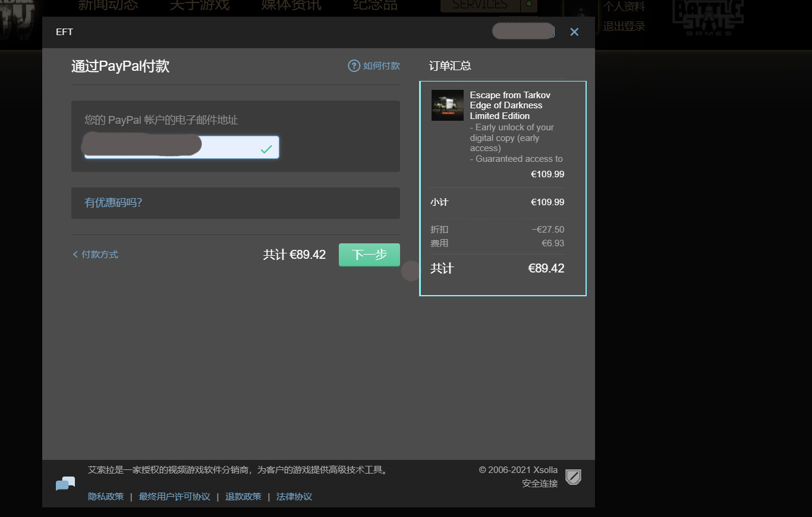Click 退出登录 logout link in background
The height and width of the screenshot is (517, 812).
pyautogui.click(x=624, y=27)
